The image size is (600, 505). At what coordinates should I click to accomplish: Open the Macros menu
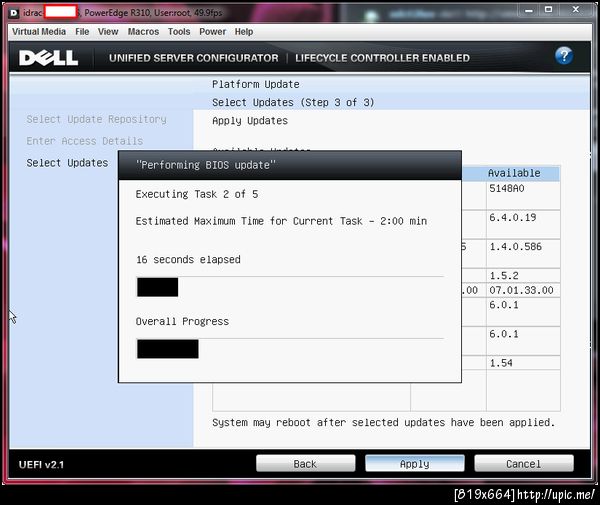pyautogui.click(x=143, y=32)
